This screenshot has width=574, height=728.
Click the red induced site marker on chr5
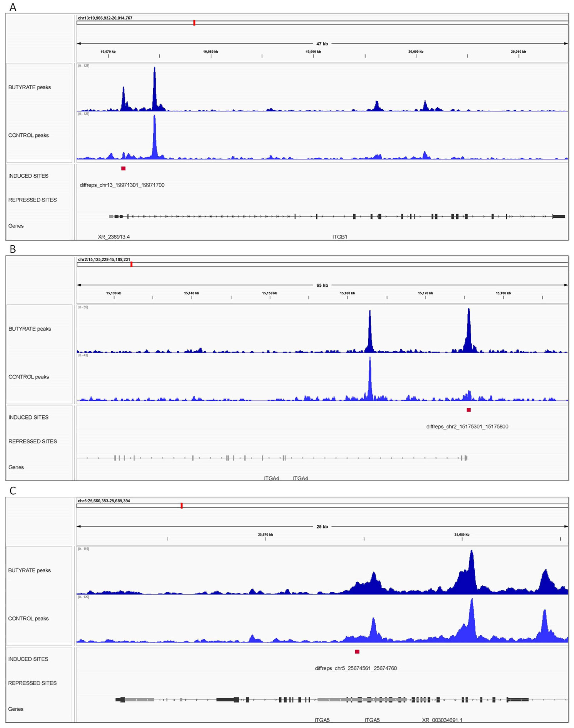click(x=357, y=651)
